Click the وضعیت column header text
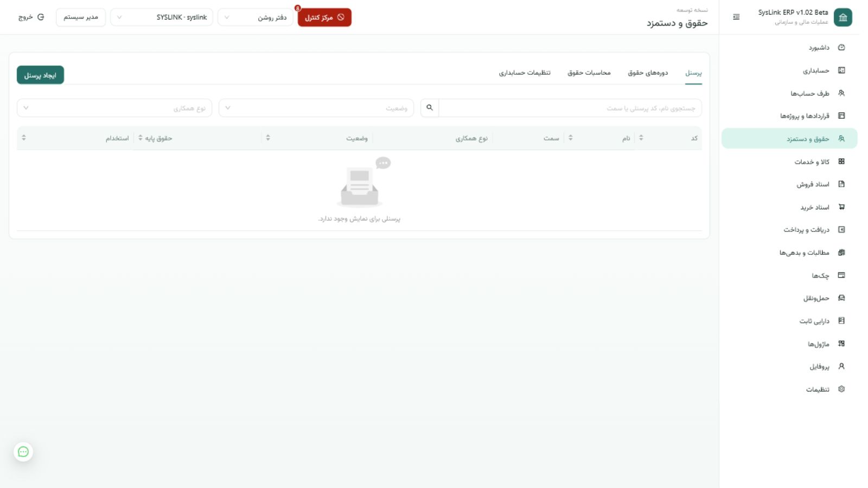This screenshot has width=868, height=488. 357,138
